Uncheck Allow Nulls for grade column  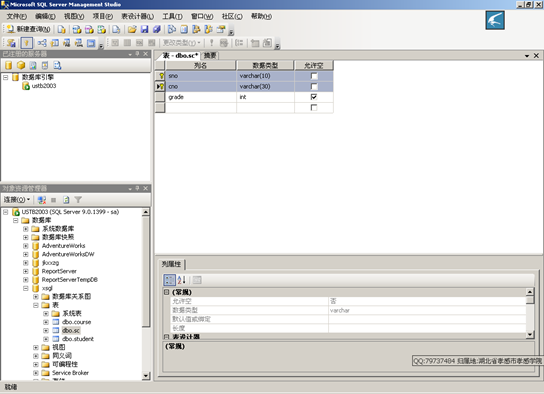[x=314, y=97]
